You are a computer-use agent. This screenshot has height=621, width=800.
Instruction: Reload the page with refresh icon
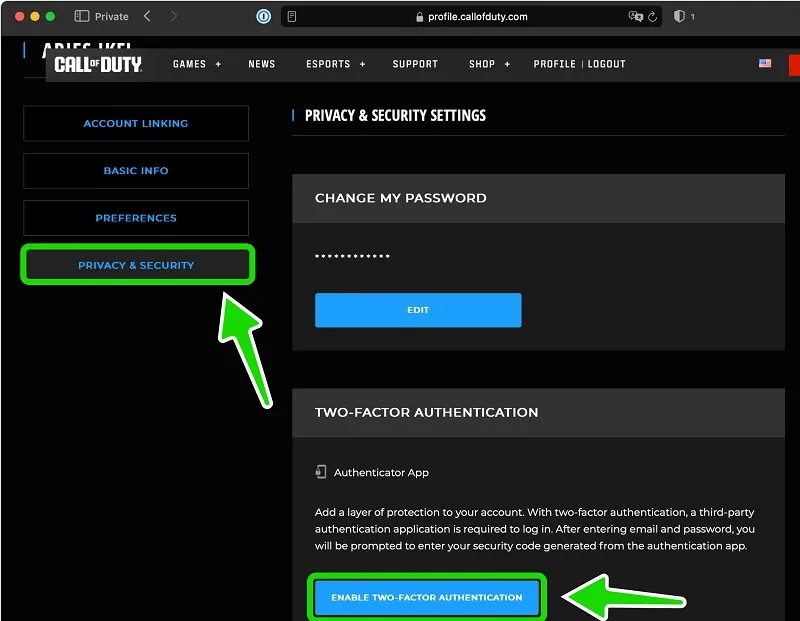(x=652, y=17)
